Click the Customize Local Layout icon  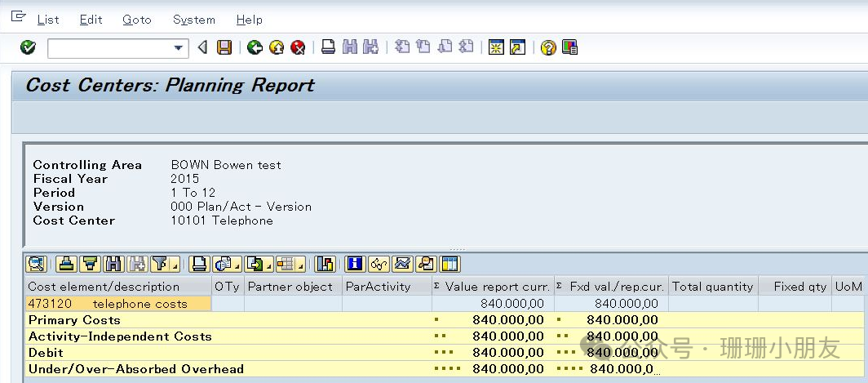(569, 48)
